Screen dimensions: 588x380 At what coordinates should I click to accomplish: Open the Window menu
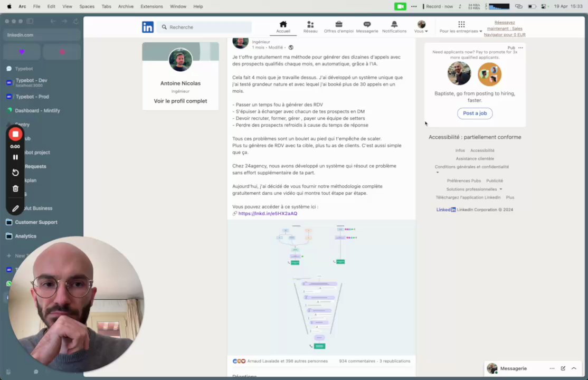pos(178,6)
